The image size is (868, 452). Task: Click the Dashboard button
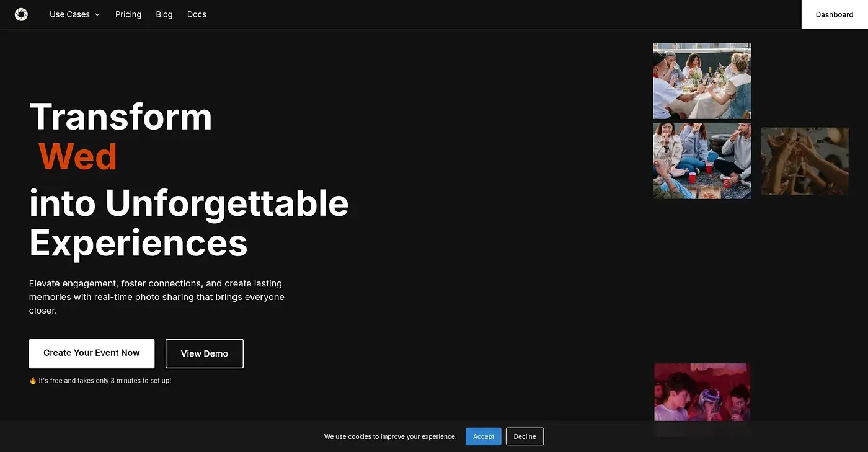click(835, 14)
